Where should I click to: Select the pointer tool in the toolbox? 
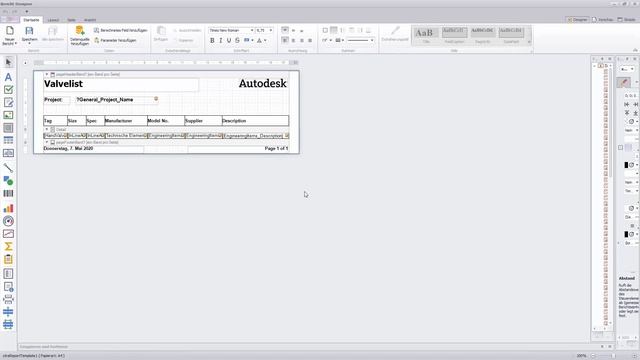8,62
